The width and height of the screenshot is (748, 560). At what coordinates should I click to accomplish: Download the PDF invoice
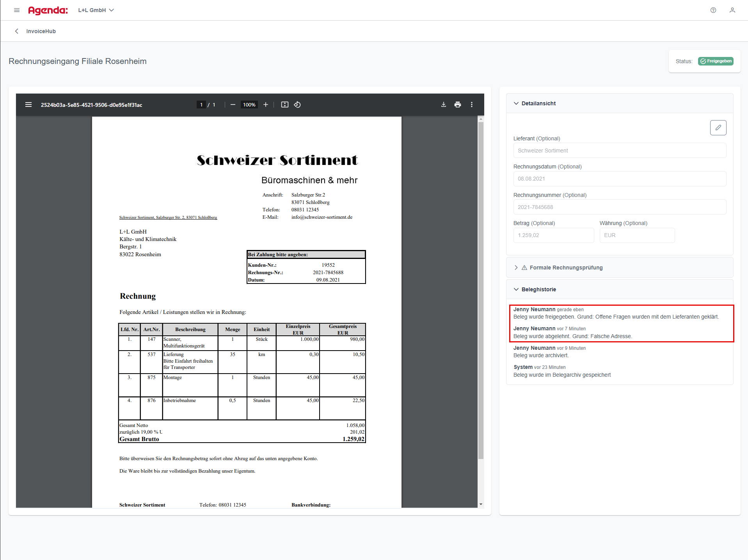click(444, 105)
